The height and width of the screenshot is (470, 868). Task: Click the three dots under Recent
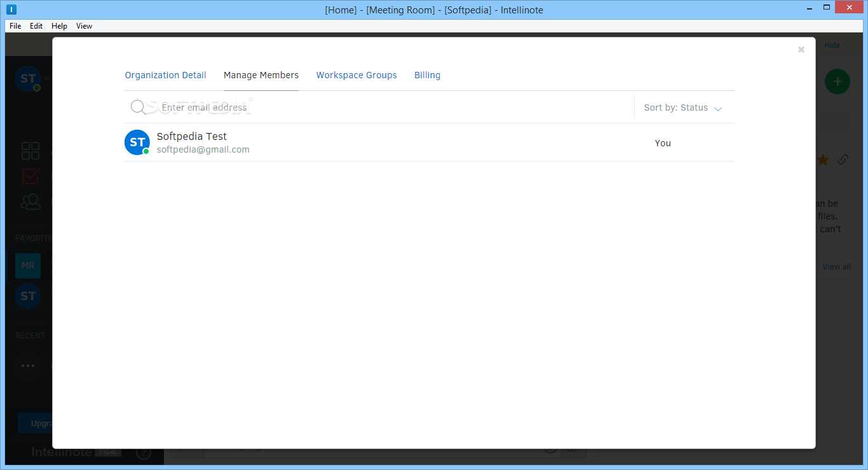pyautogui.click(x=28, y=366)
